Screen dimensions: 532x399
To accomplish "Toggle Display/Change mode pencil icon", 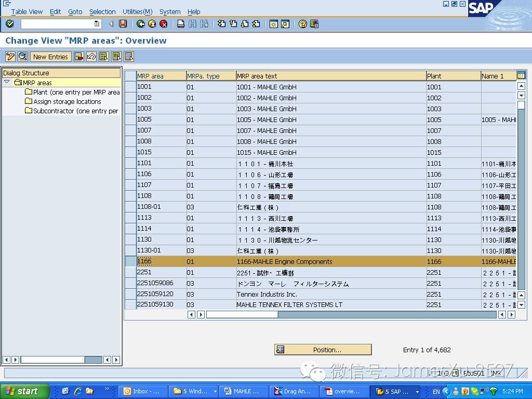I will (x=10, y=57).
